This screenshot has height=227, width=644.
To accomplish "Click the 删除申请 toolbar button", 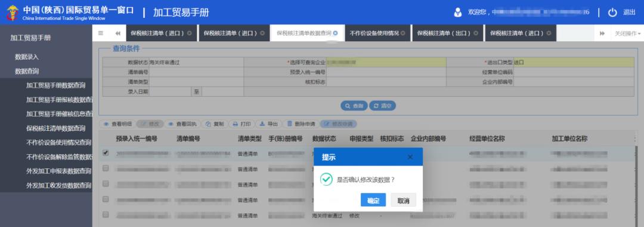I will pyautogui.click(x=301, y=124).
